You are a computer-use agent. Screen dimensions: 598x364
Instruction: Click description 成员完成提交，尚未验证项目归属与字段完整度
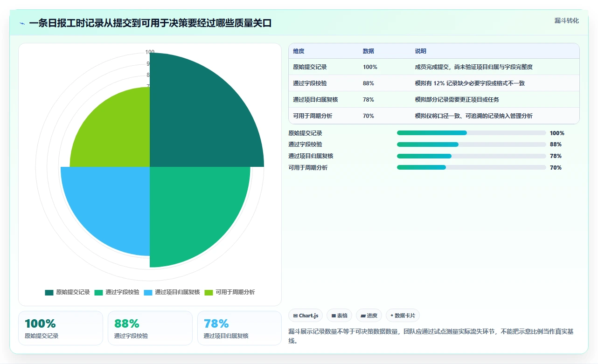tap(474, 67)
